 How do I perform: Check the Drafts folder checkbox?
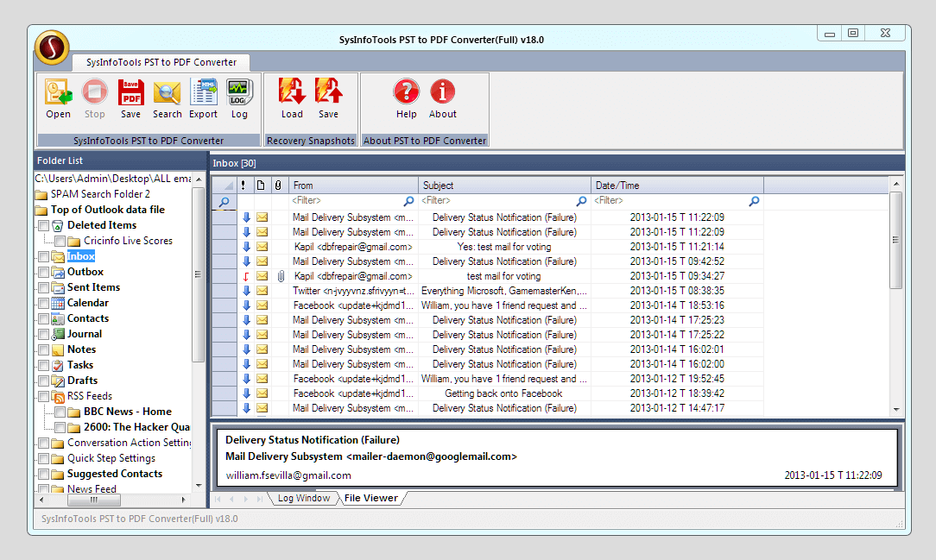click(43, 381)
